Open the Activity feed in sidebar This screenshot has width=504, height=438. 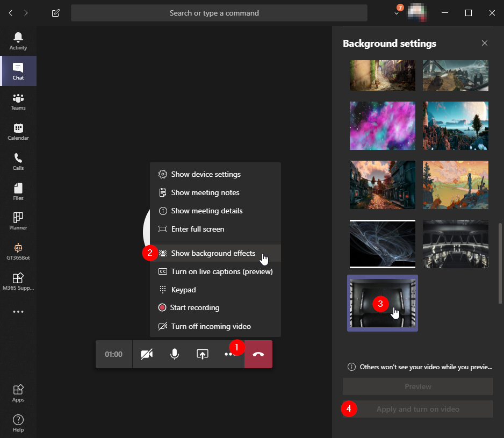point(18,40)
